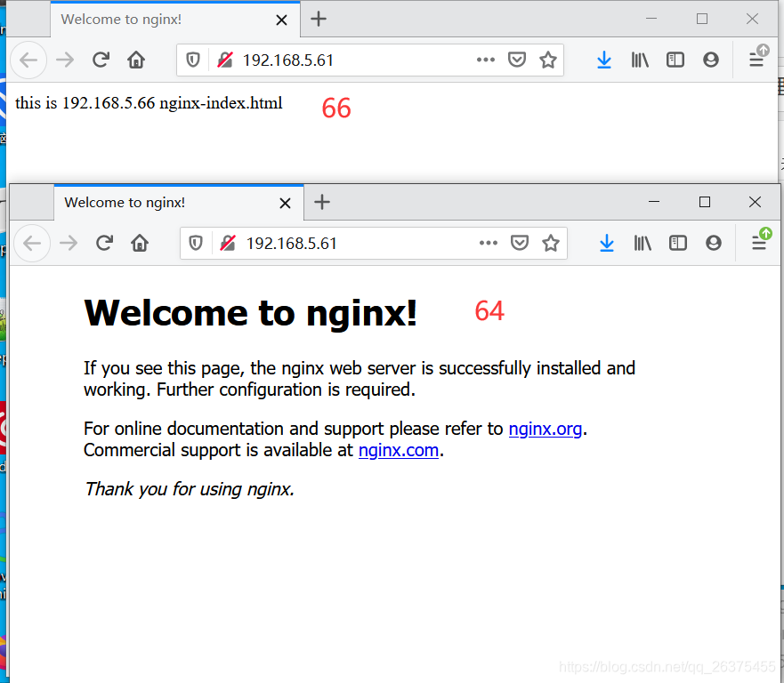Open Downloads arrow in the front window
Viewport: 784px width, 683px height.
tap(607, 244)
